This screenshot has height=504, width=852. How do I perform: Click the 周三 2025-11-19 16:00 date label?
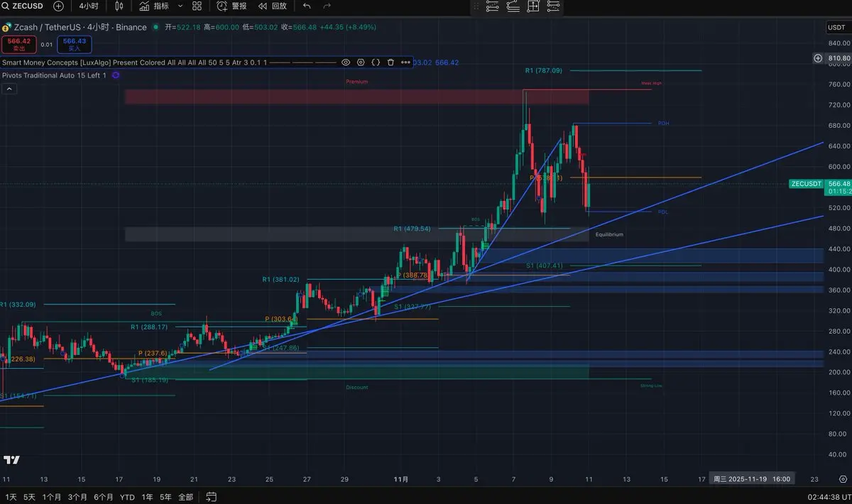751,478
